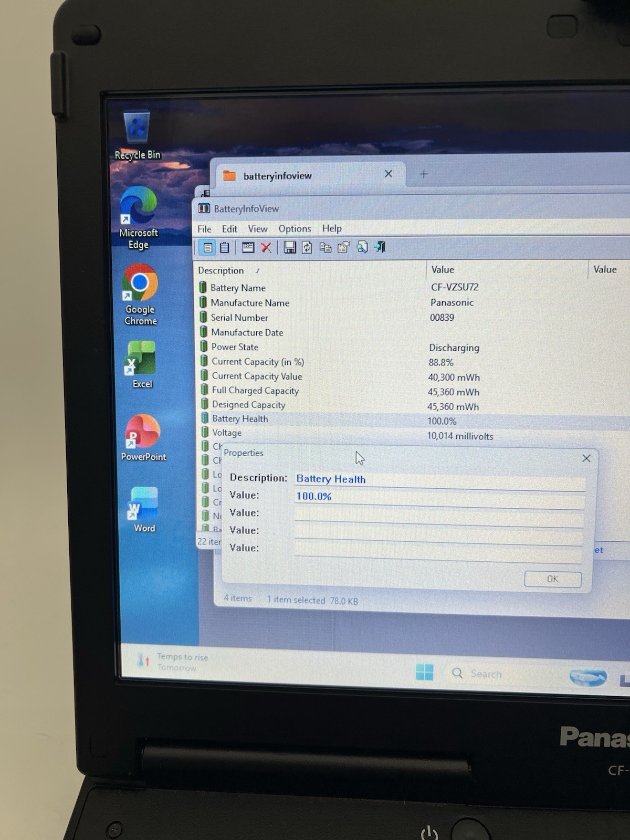Open the Help menu
The height and width of the screenshot is (840, 630).
pos(332,228)
